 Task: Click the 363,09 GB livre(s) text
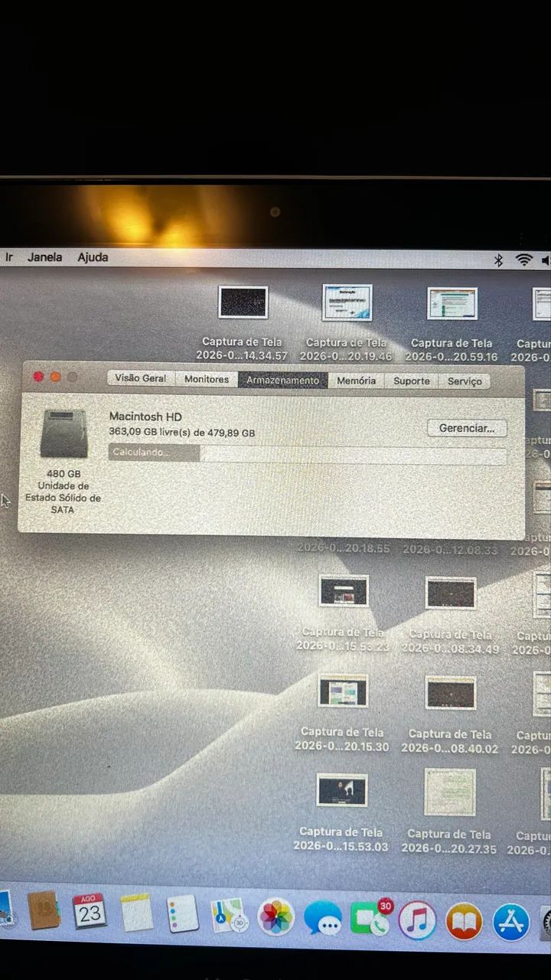182,433
